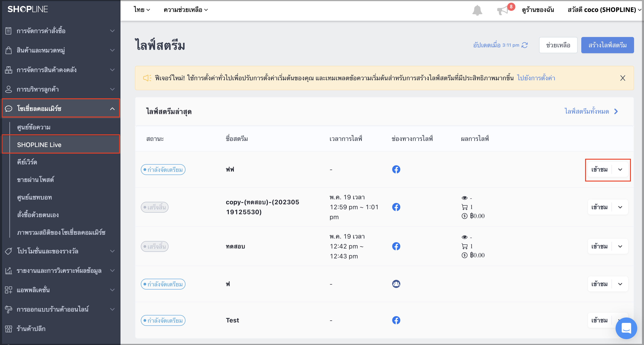Click Facebook icon in ฟฟ stream row
The width and height of the screenshot is (644, 345).
396,169
